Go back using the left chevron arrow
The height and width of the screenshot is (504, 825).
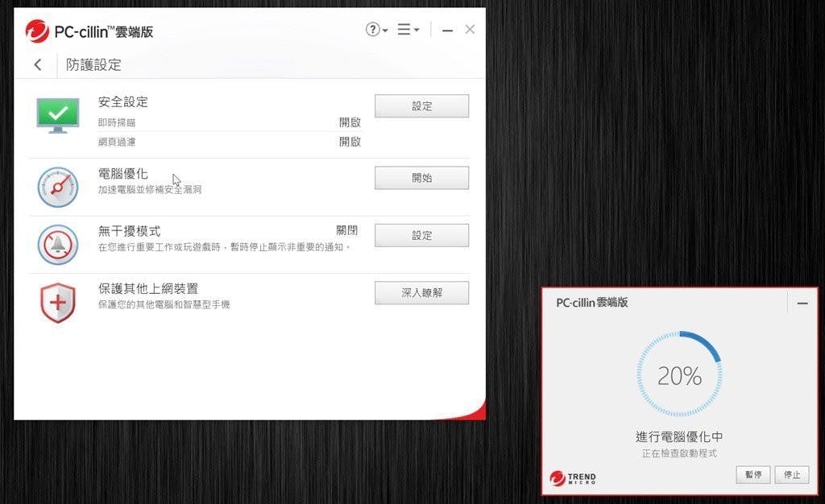point(37,64)
